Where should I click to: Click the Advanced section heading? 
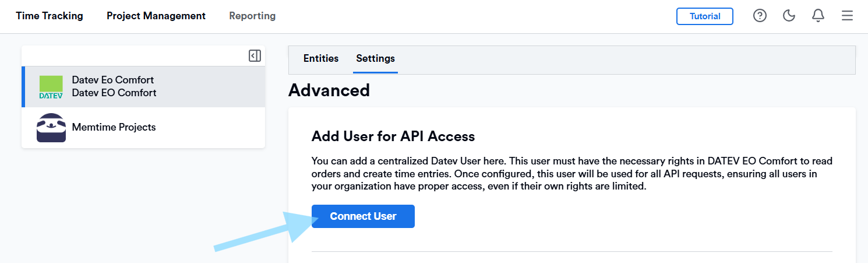pyautogui.click(x=329, y=90)
